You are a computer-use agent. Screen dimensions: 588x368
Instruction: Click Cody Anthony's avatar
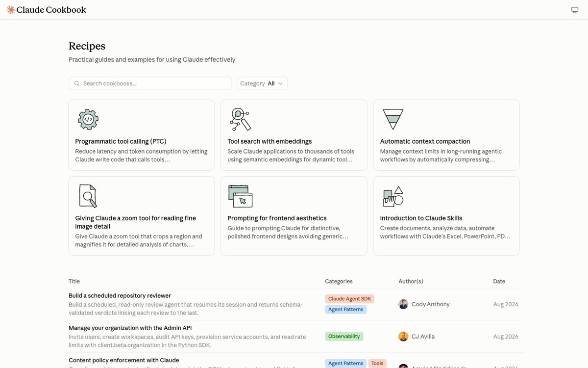403,304
